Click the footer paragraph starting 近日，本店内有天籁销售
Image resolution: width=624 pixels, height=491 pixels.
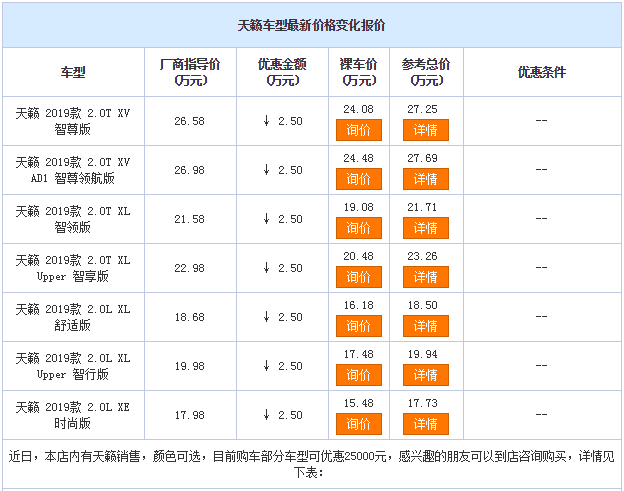point(312,464)
